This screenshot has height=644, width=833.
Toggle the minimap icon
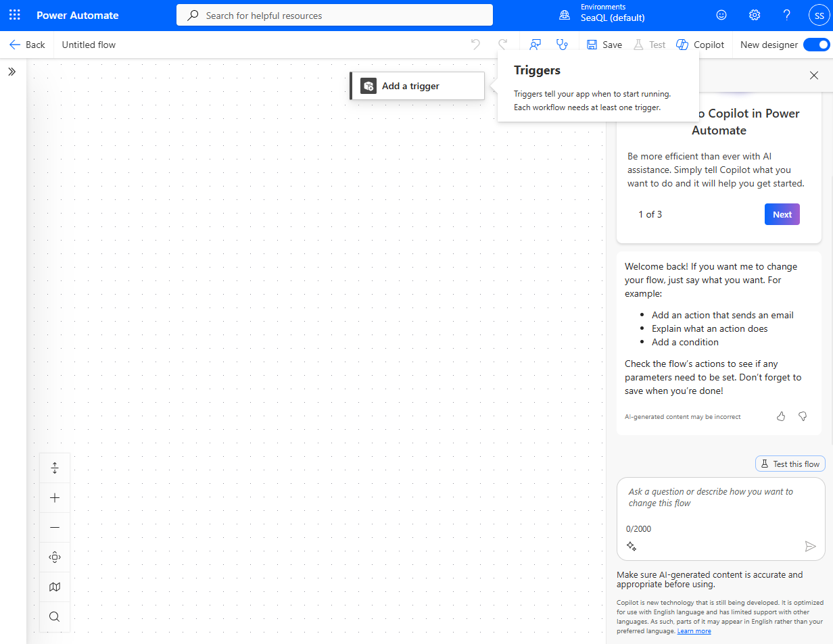[55, 587]
